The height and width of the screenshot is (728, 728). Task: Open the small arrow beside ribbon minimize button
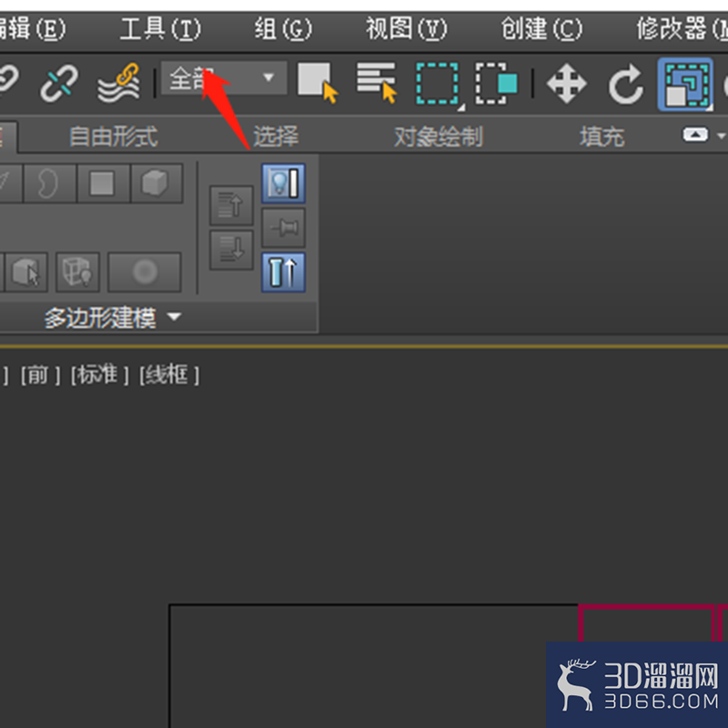pos(721,136)
